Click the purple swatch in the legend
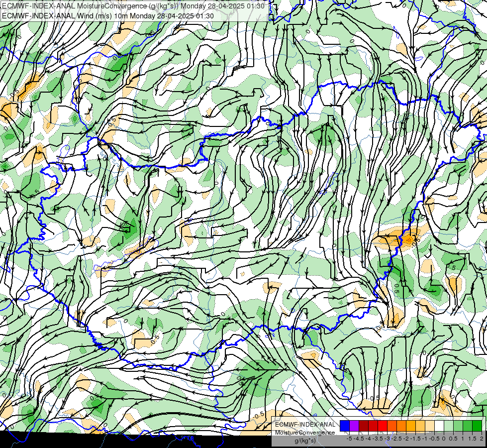 [354, 426]
